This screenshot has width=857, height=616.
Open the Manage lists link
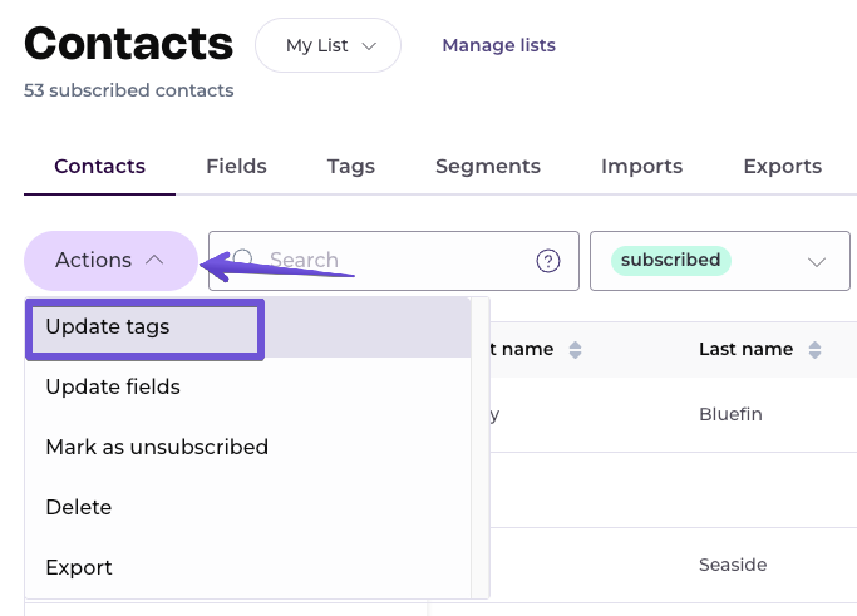(499, 45)
